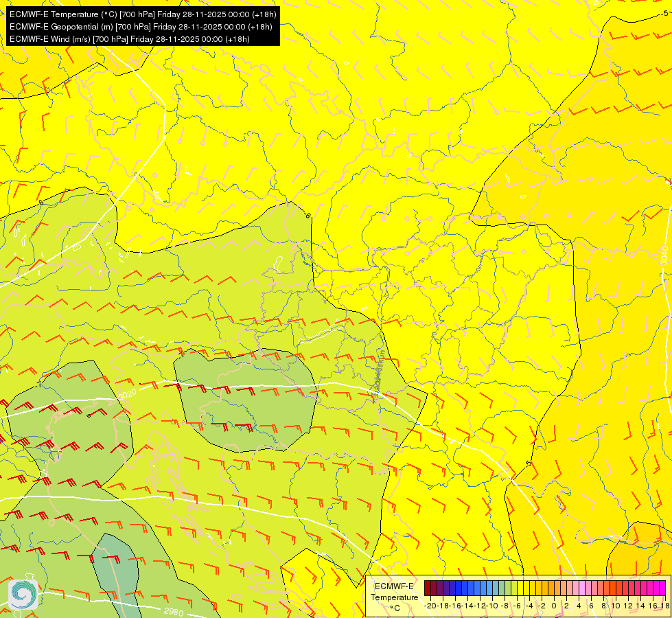Screen dimensions: 672x618
Task: Click the legend tick label 0
Action: pyautogui.click(x=554, y=606)
